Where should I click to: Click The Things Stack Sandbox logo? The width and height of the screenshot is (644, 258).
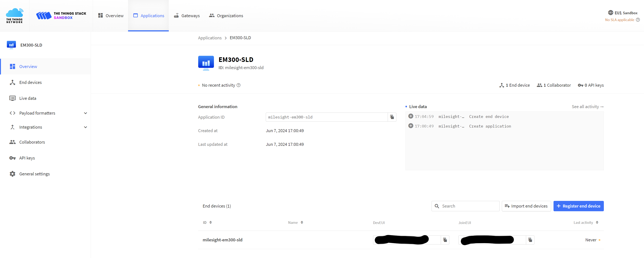(61, 16)
